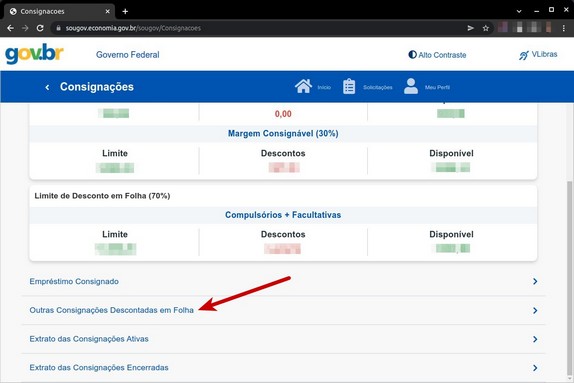
Task: Toggle the Alto Contraste label
Action: 442,55
